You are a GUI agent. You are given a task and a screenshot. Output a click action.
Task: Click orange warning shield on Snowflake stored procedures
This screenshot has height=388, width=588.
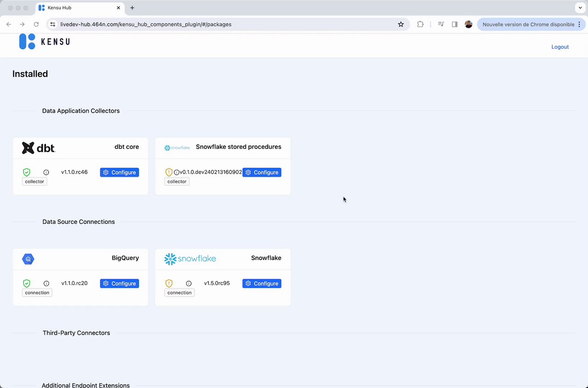169,172
